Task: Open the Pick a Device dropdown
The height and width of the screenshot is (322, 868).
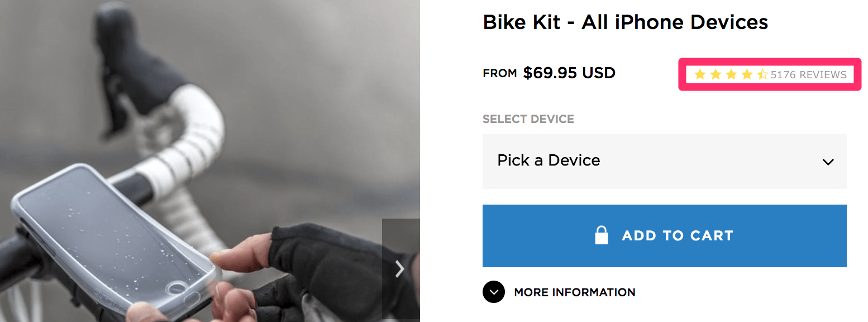Action: coord(664,161)
